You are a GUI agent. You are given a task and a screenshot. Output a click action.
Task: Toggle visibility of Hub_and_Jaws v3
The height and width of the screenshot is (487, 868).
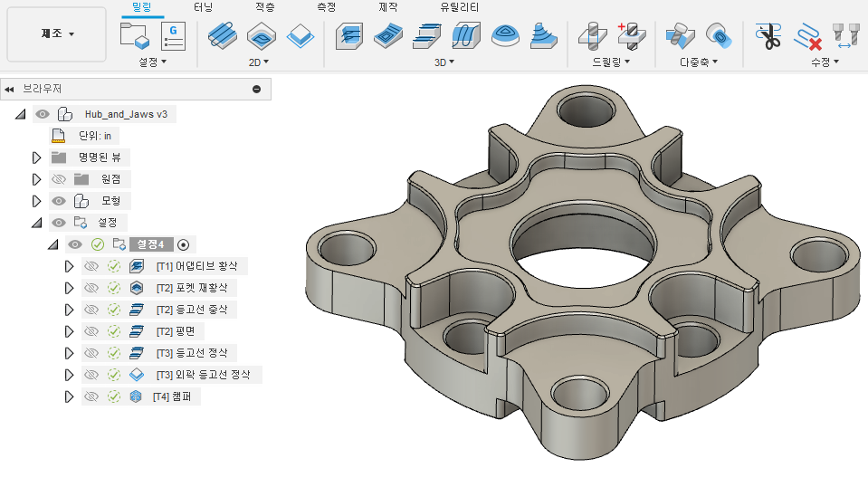(x=42, y=114)
